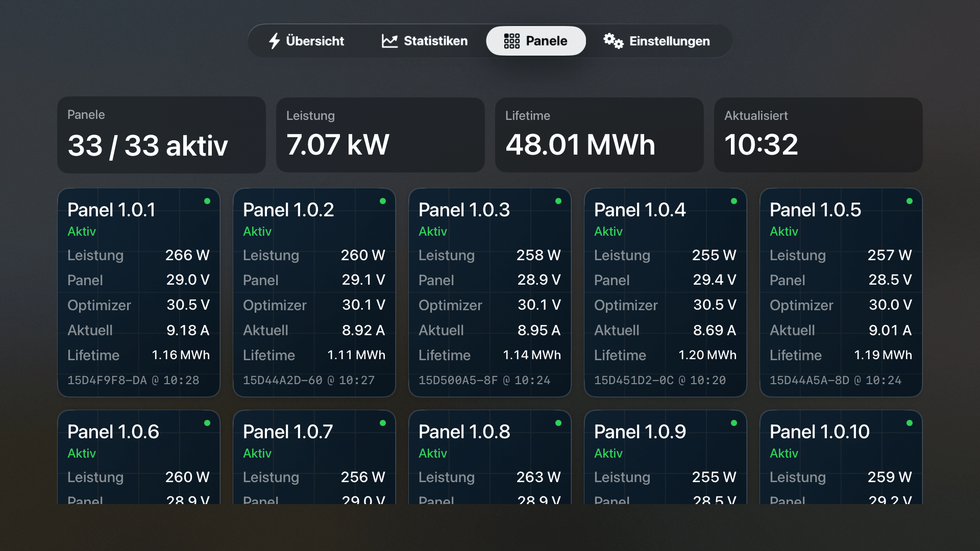Select the Panel 1.0.9 card title

pyautogui.click(x=640, y=432)
